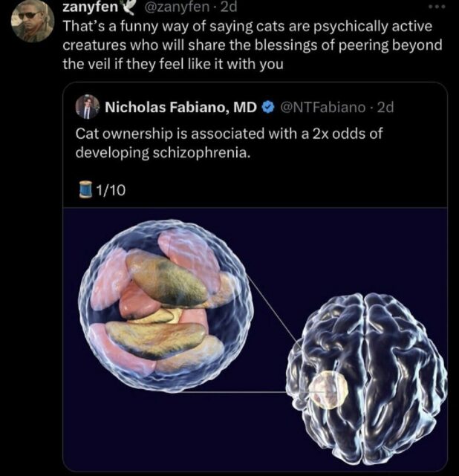Viewport: 459px width, 476px height.
Task: Click the quoted tweet's 2d timestamp
Action: 385,108
